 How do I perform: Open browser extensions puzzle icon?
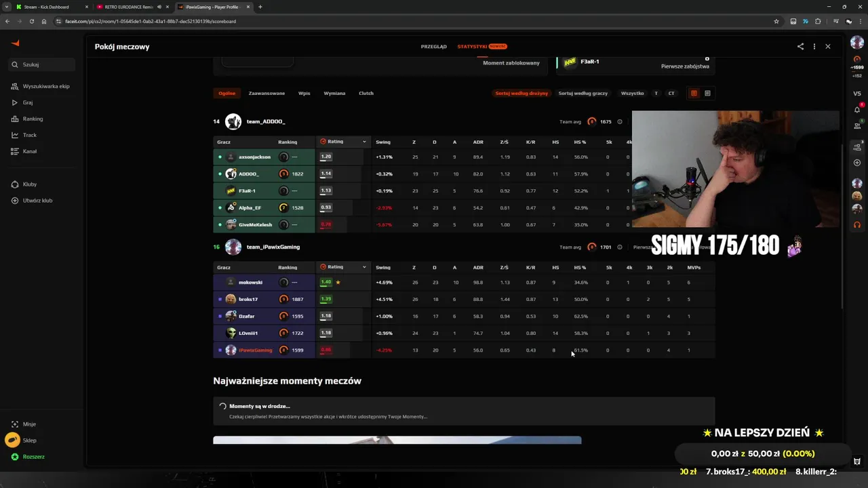click(818, 21)
